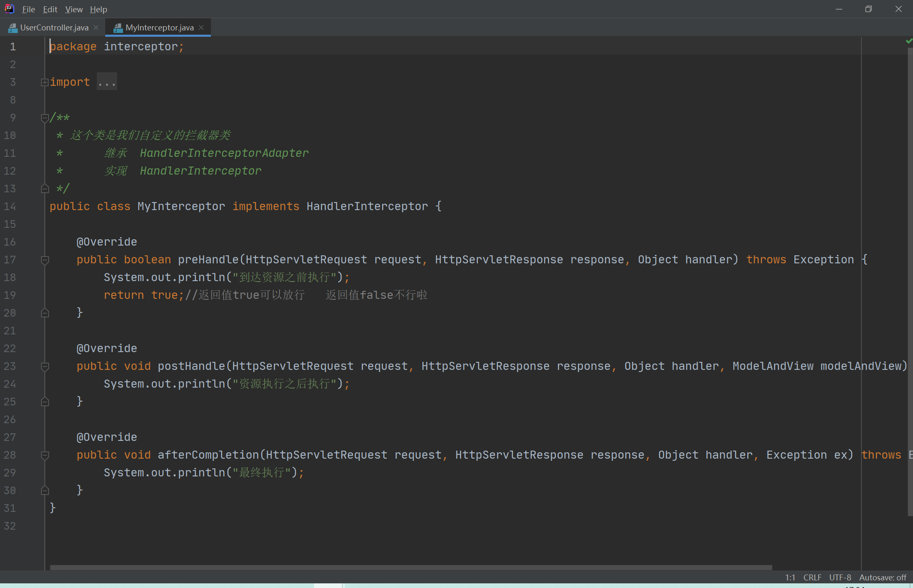Click the green inspection checkmark icon
This screenshot has height=588, width=913.
pyautogui.click(x=909, y=41)
